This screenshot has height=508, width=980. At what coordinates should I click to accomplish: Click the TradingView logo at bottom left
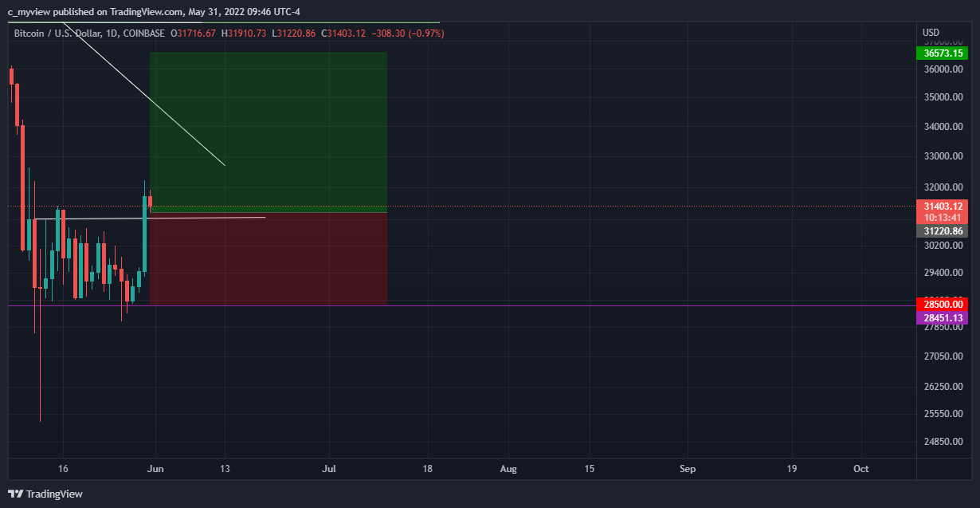coord(45,494)
